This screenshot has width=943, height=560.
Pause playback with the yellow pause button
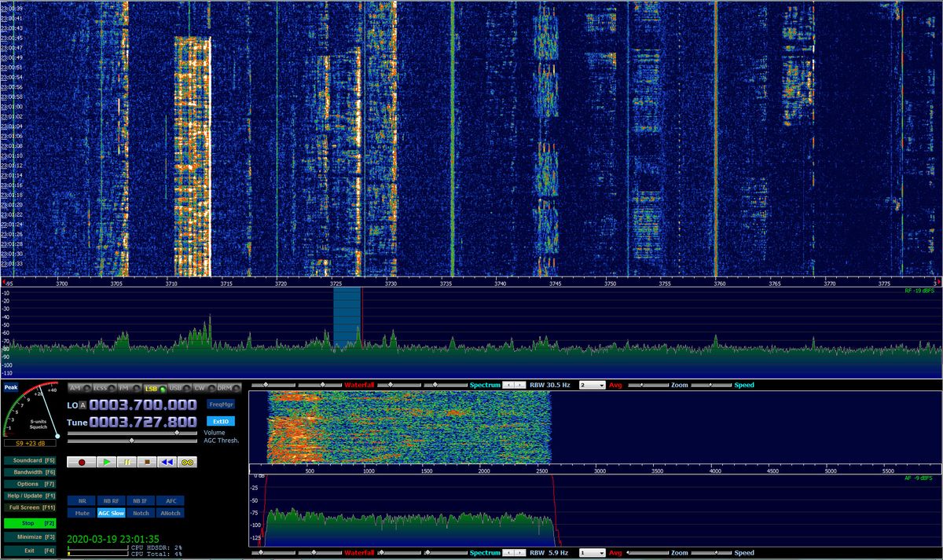(x=127, y=463)
